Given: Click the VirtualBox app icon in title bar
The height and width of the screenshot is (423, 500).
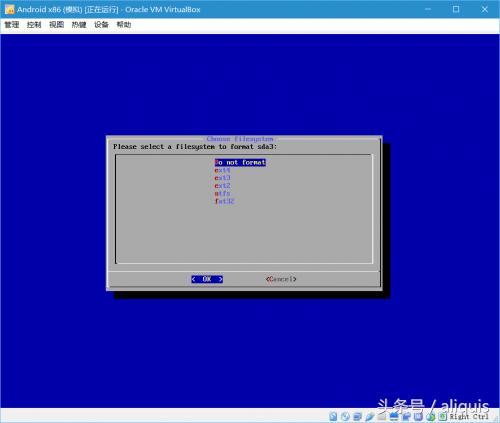Looking at the screenshot, I should click(10, 9).
